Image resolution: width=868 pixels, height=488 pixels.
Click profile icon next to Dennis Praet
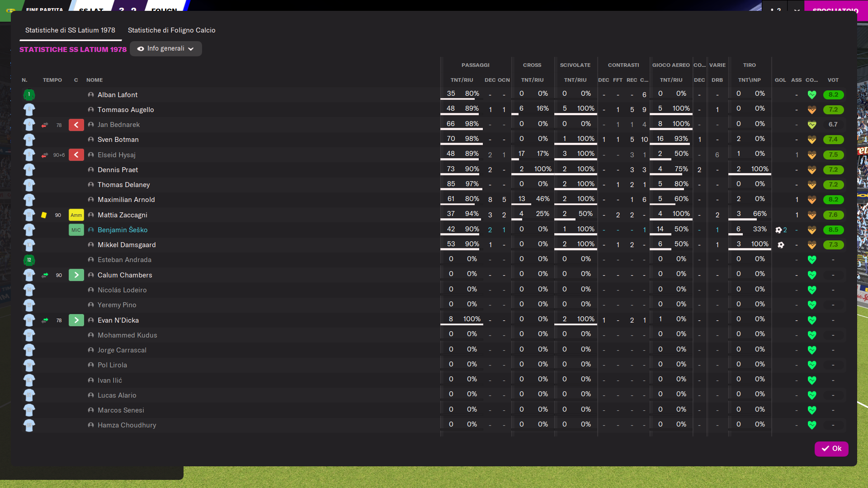point(91,170)
